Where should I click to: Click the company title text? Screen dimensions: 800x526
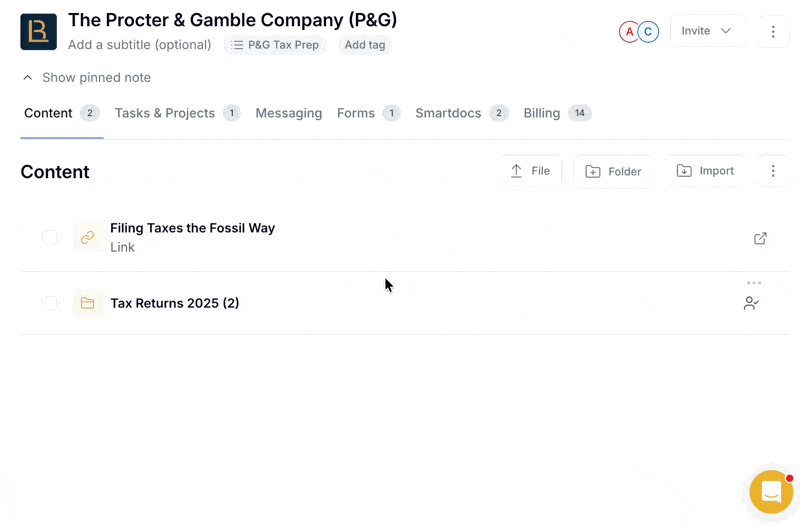[x=233, y=20]
